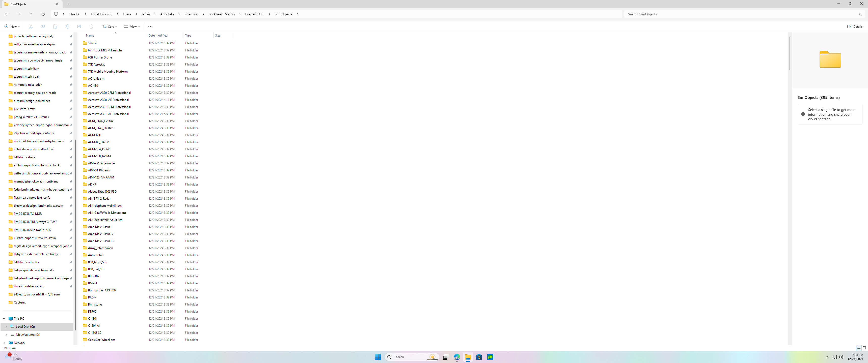Open the green app icon on the taskbar
The height and width of the screenshot is (363, 868).
(x=490, y=357)
